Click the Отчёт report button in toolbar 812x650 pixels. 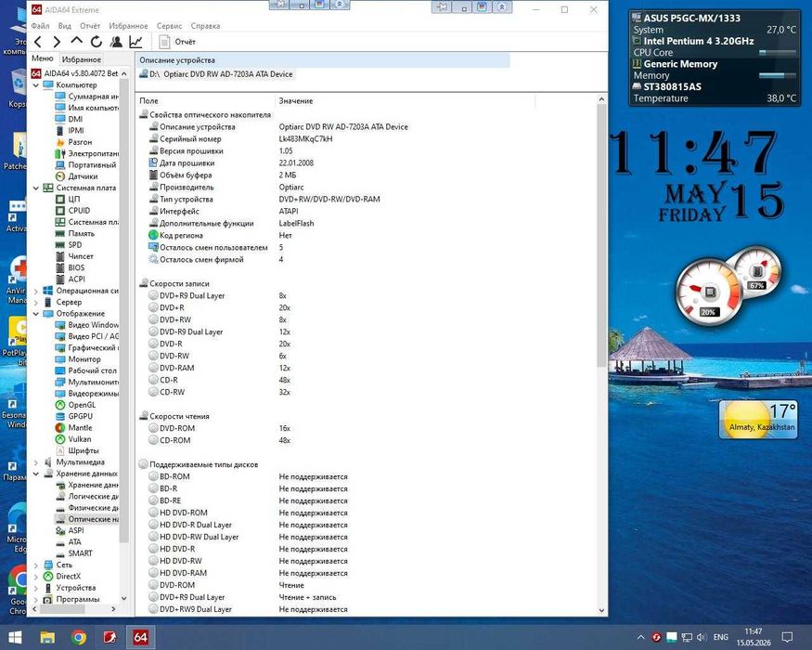click(177, 42)
